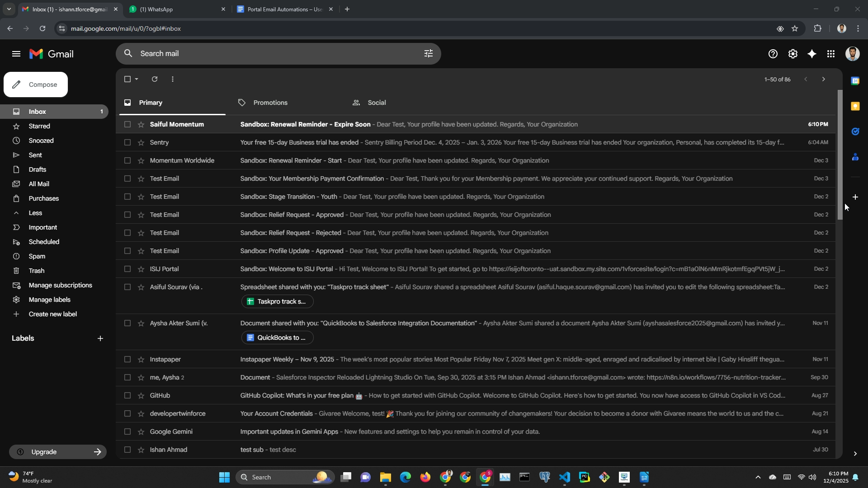Open select-all dropdown arrow in toolbar
Viewport: 868px width, 488px height.
coord(137,79)
